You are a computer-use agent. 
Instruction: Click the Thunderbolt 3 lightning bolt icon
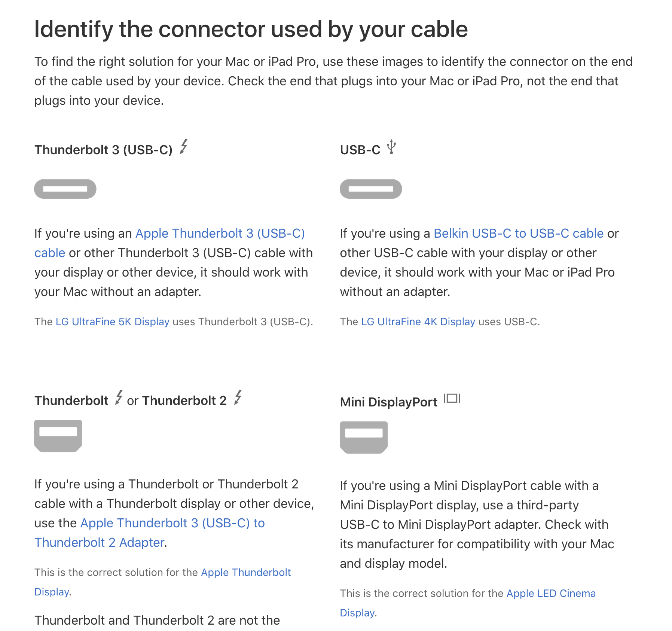[184, 147]
